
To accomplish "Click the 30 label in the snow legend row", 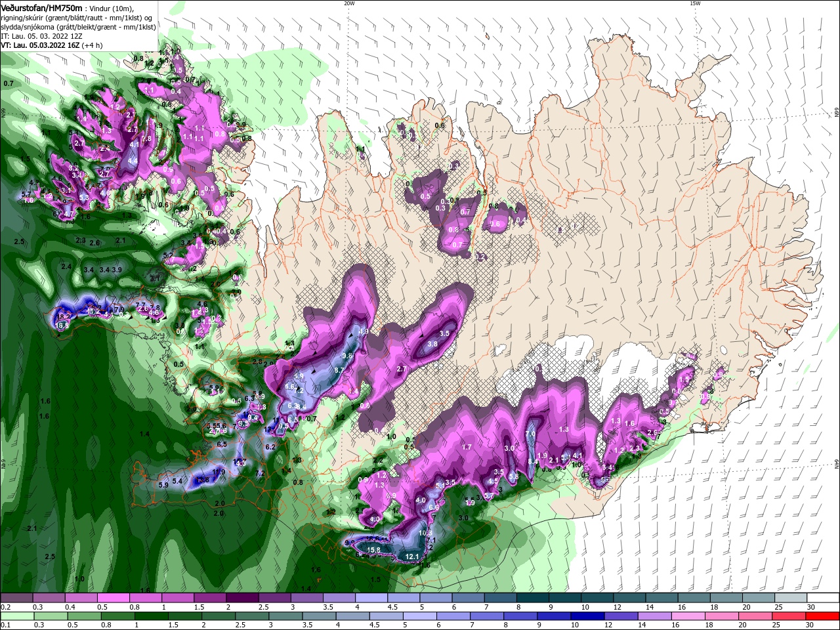I will pos(811,607).
